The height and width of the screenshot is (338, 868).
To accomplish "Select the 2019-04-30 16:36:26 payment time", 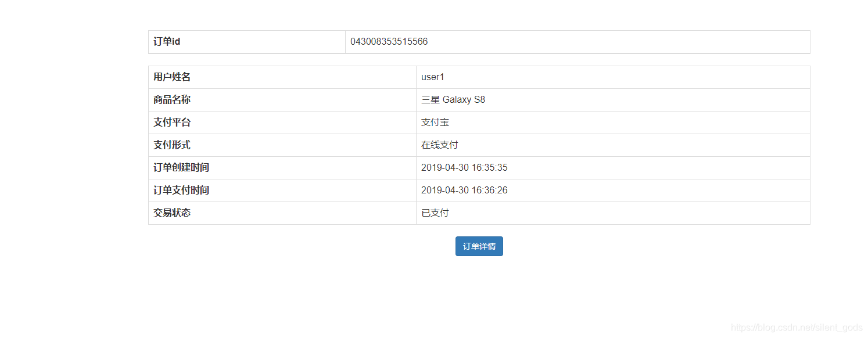I will [464, 190].
